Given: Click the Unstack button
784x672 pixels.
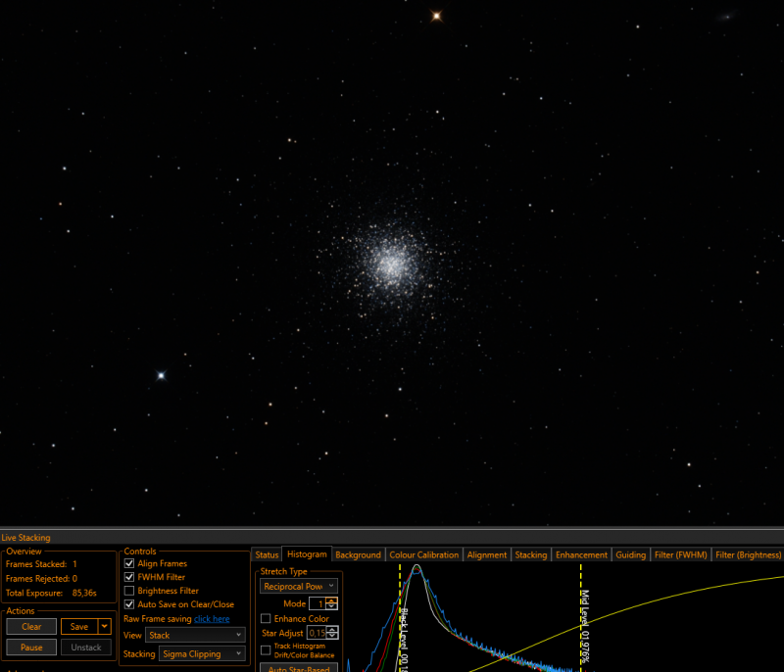Looking at the screenshot, I should tap(86, 648).
